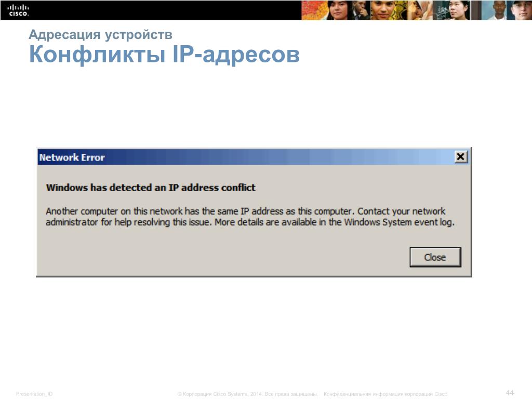
Task: Click the Cisco Systems 2014 copyright footer
Action: 247,394
